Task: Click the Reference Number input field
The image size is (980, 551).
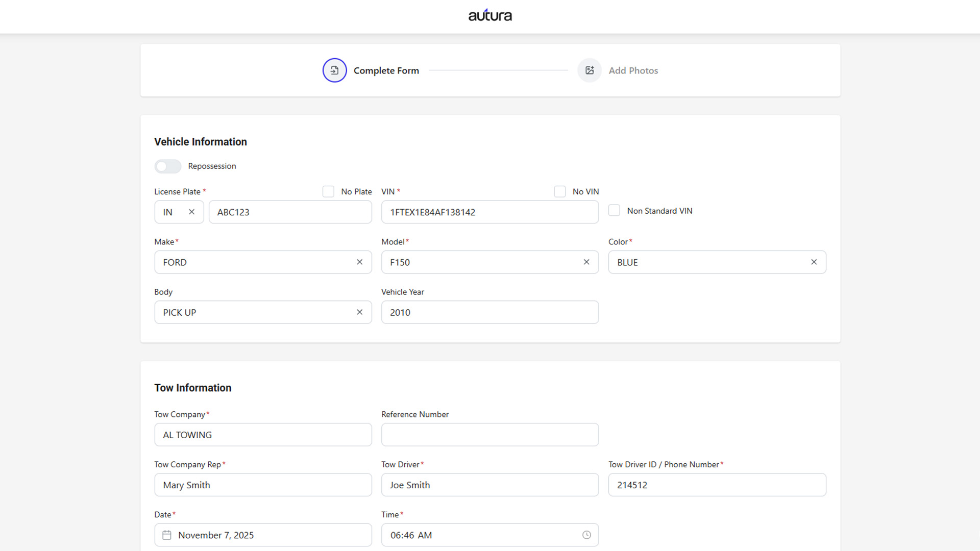Action: 489,435
